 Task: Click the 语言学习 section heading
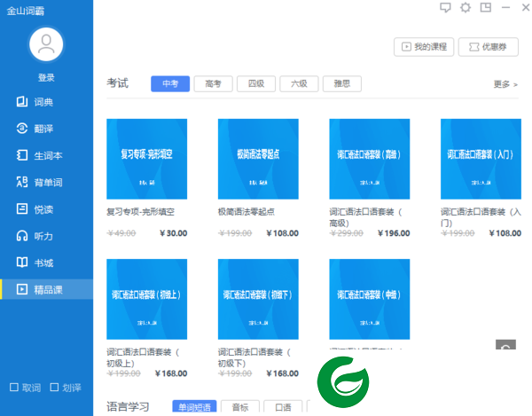[128, 406]
